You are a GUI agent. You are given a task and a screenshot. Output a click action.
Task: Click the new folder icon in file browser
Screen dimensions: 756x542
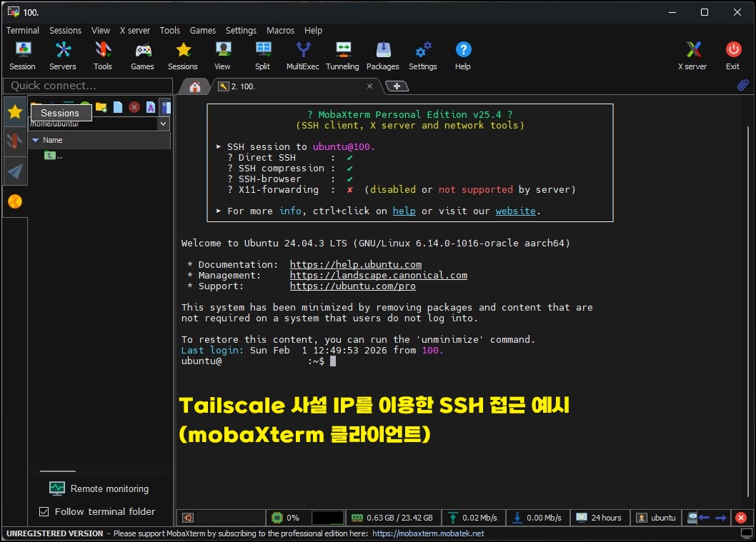click(x=101, y=107)
